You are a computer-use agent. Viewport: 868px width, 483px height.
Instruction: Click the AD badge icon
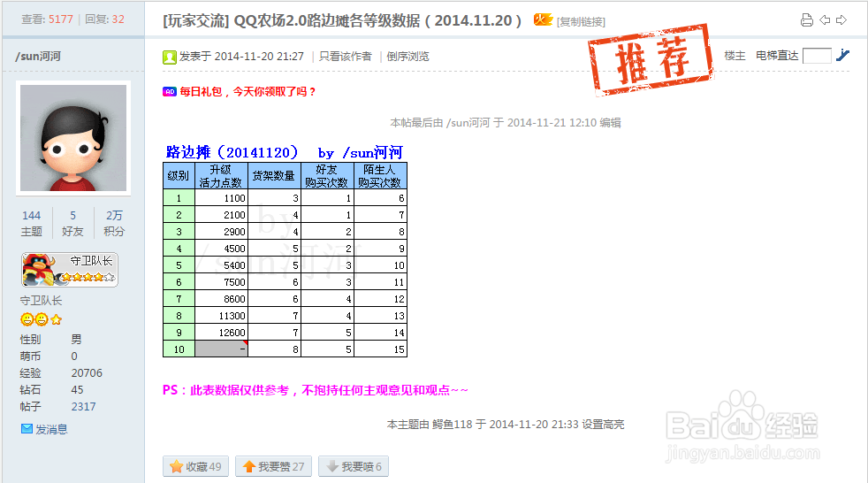click(170, 91)
